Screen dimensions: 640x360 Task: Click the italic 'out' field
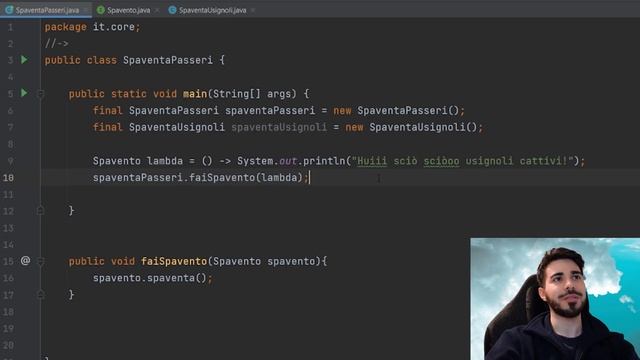288,161
